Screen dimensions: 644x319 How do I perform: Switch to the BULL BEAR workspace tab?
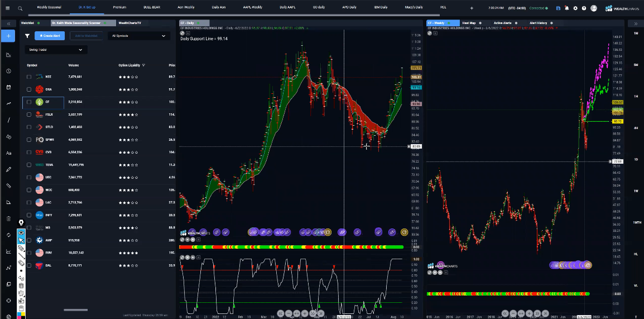coord(152,7)
